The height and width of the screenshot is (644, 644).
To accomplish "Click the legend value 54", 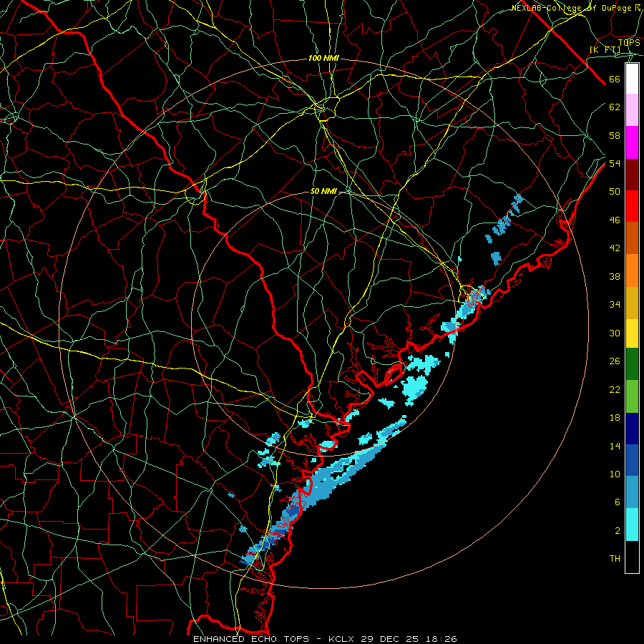I will 615,163.
